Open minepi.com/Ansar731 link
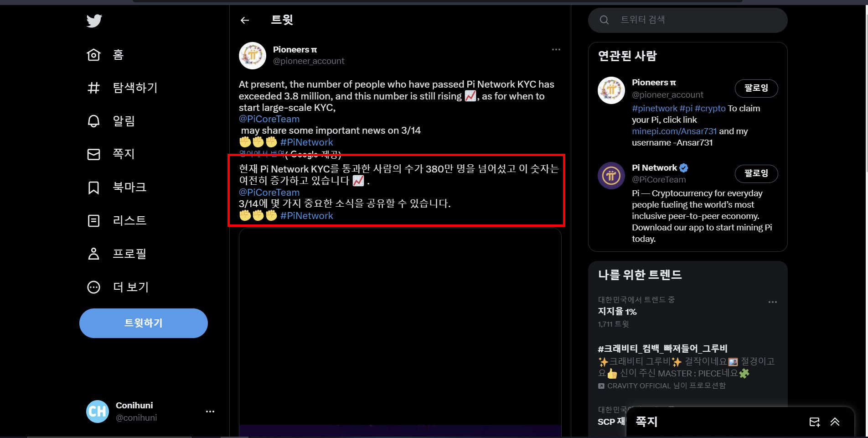 (674, 131)
